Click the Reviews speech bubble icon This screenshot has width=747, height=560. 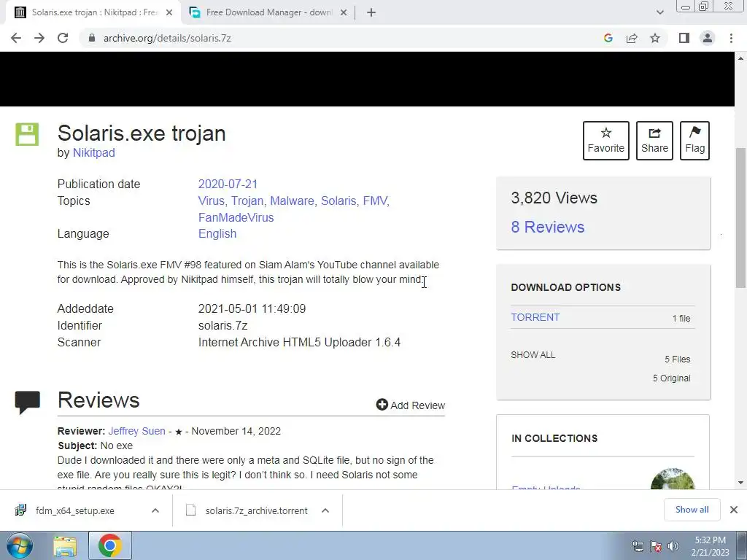tap(27, 402)
